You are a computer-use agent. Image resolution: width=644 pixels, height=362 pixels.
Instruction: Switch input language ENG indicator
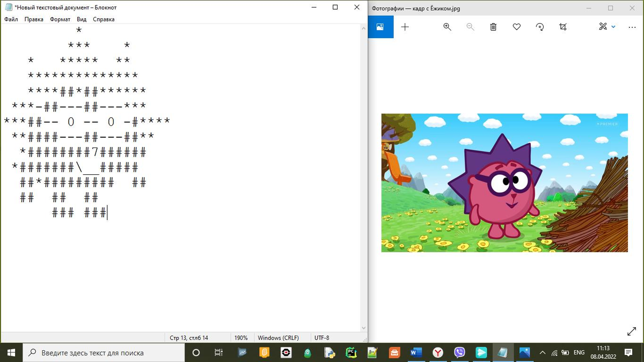point(579,352)
